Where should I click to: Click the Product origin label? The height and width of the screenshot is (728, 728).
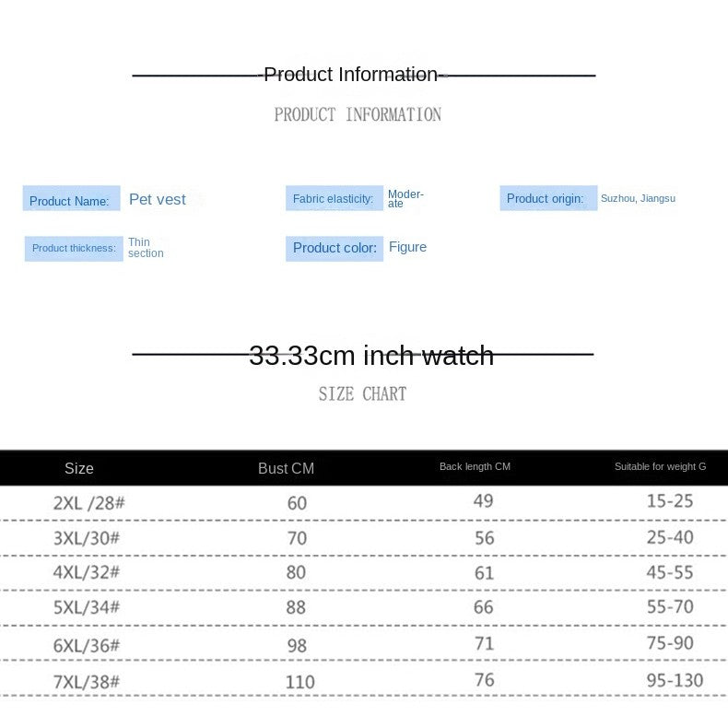tap(547, 198)
